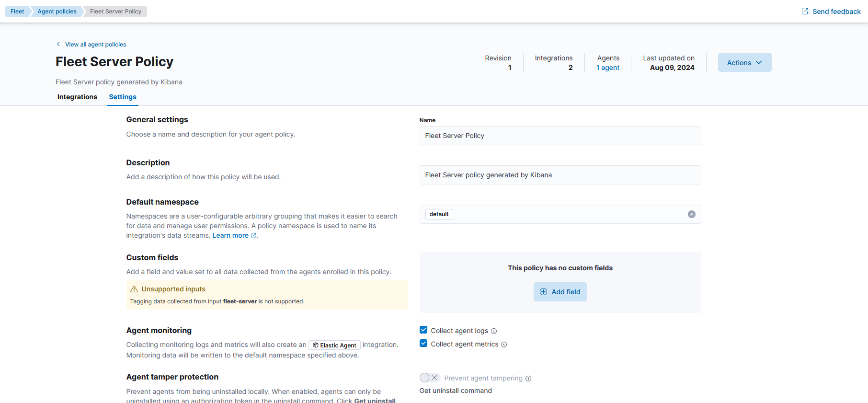Click the Agent policies breadcrumb
The image size is (868, 403).
point(57,12)
